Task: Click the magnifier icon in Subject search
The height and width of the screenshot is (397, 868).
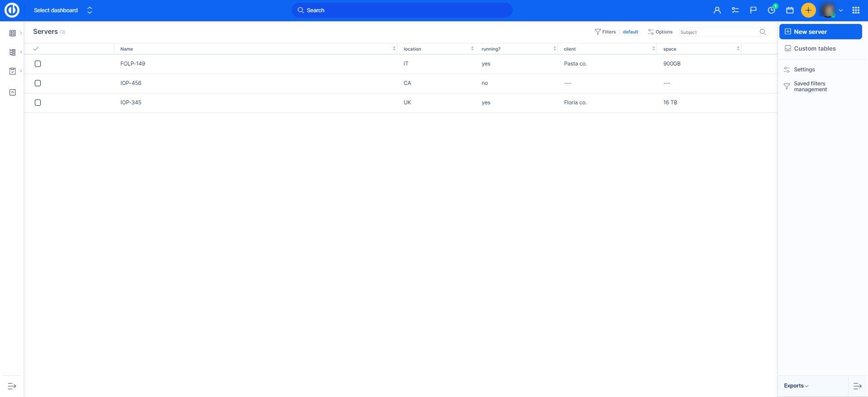Action: pyautogui.click(x=763, y=32)
